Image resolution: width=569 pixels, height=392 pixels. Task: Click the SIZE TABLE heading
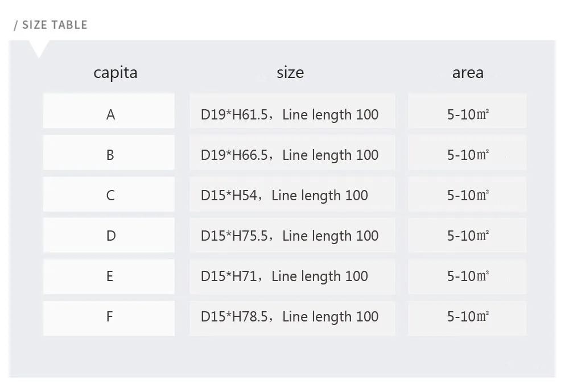coord(51,25)
